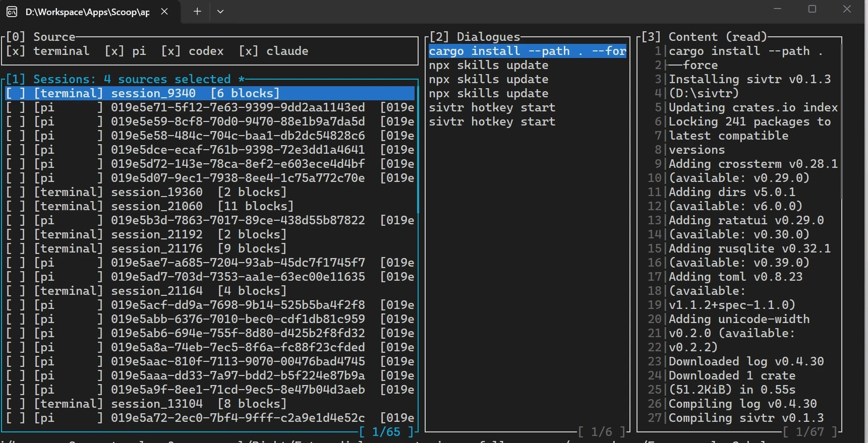868x443 pixels.
Task: Open a new terminal tab with plus
Action: (197, 12)
